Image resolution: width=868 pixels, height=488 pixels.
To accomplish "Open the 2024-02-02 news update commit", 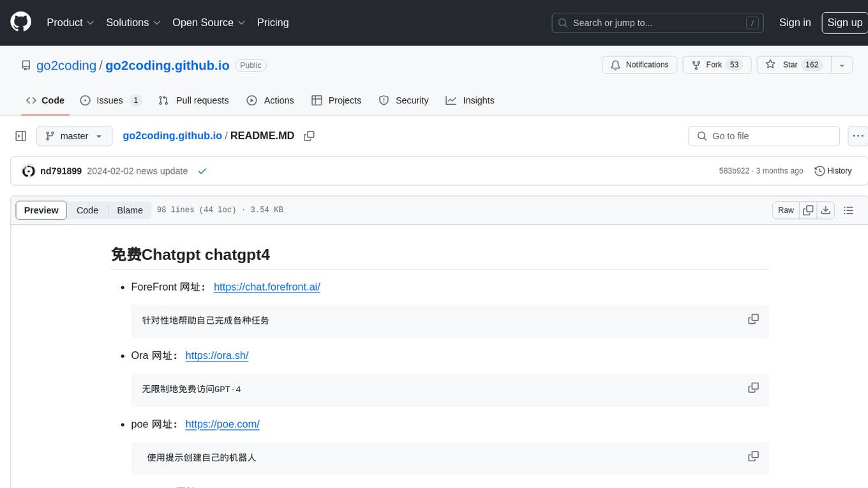I will pyautogui.click(x=137, y=171).
